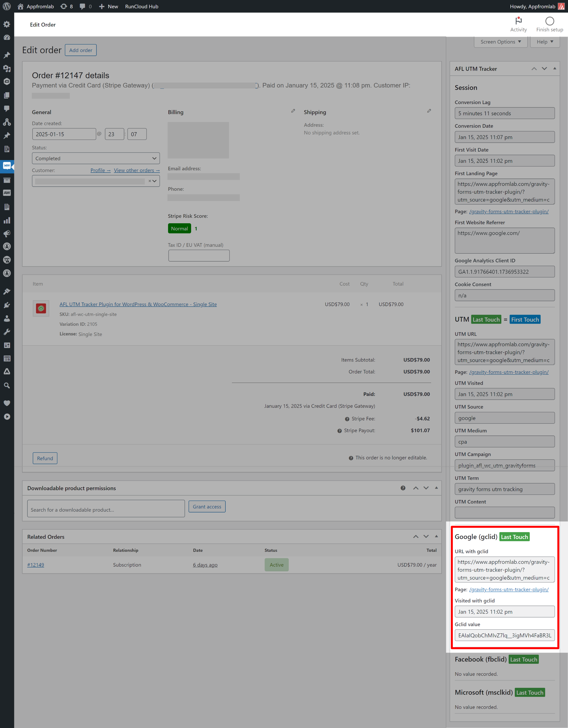Open payments card-warning icon in sidebar

coord(7,260)
